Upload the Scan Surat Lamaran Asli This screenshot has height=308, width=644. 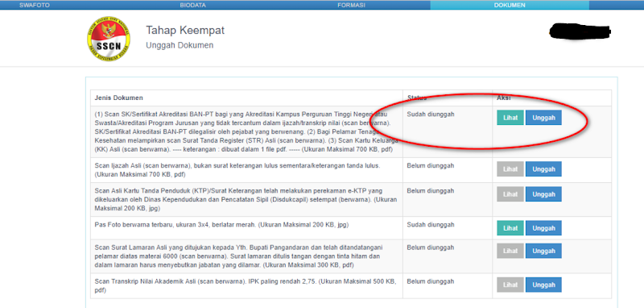pyautogui.click(x=544, y=251)
